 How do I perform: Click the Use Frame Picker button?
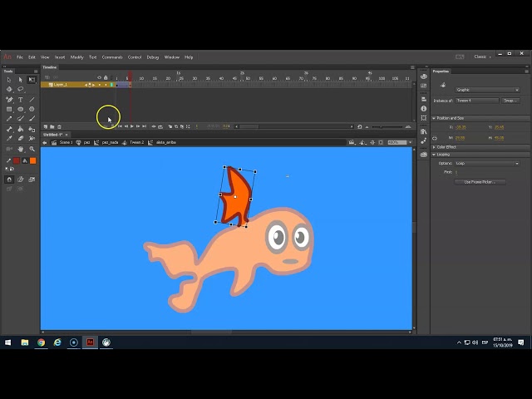[x=480, y=182]
